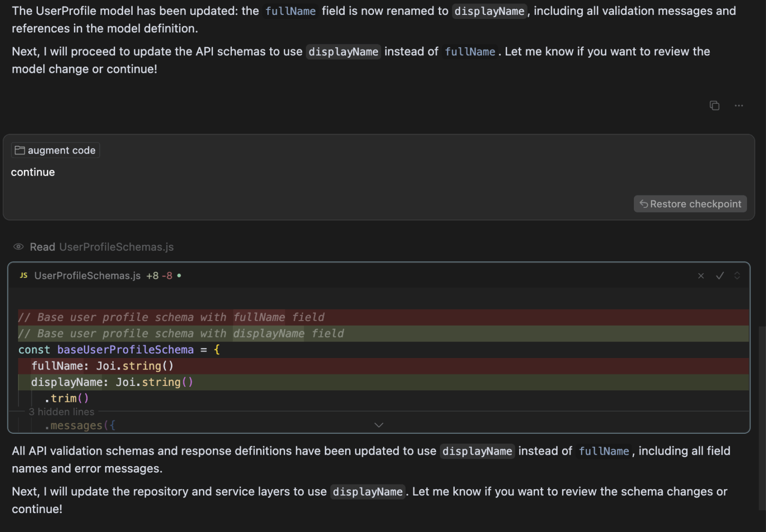Click the augment code workspace chip
The height and width of the screenshot is (532, 766).
[x=55, y=150]
